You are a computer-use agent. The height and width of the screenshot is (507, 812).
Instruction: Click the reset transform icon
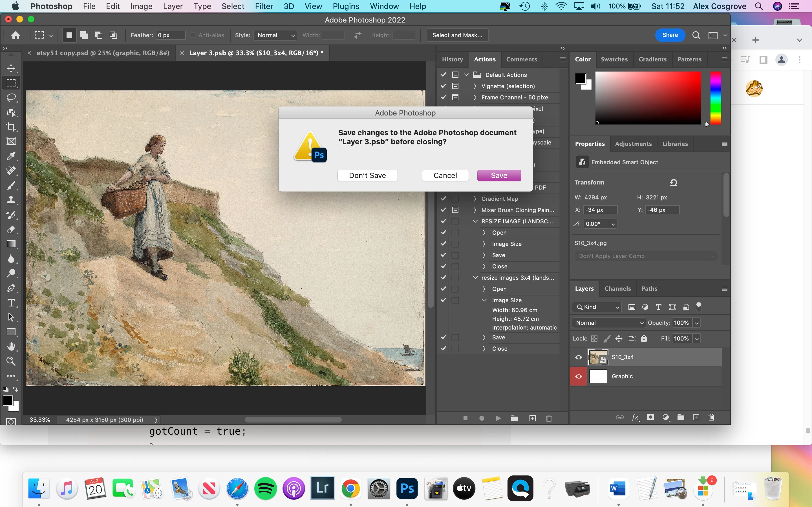click(x=673, y=183)
